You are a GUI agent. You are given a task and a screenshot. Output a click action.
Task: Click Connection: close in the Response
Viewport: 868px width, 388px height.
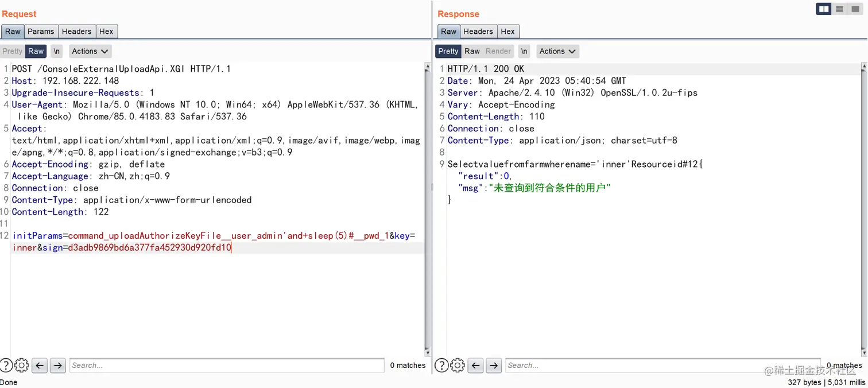pyautogui.click(x=491, y=129)
